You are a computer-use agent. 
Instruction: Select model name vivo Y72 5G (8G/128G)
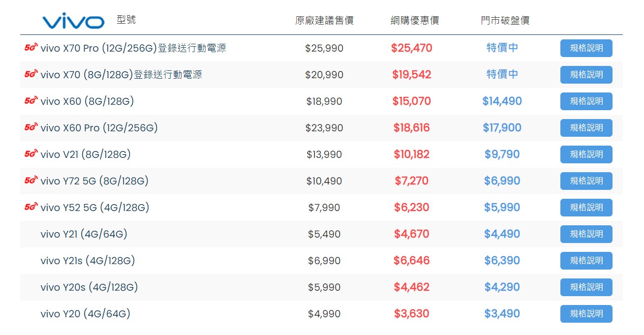[x=94, y=181]
